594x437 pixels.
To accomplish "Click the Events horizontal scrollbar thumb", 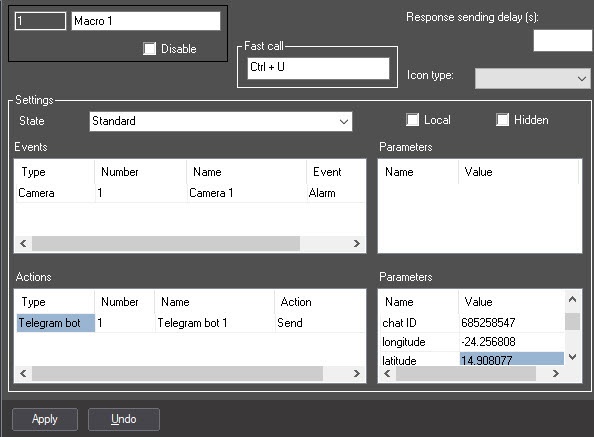I will (x=166, y=243).
